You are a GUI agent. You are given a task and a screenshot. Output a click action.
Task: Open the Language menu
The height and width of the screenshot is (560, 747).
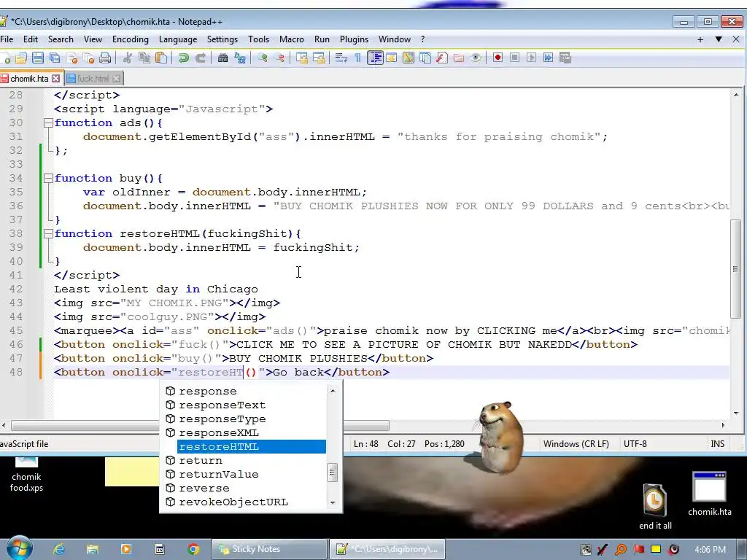click(178, 39)
